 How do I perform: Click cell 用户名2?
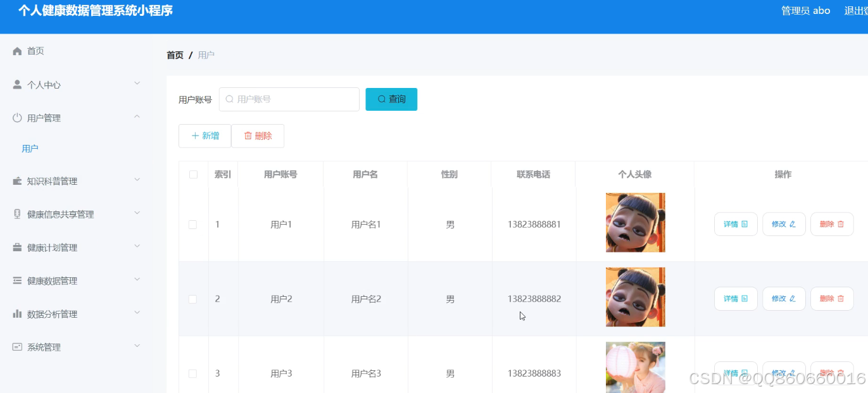click(366, 299)
